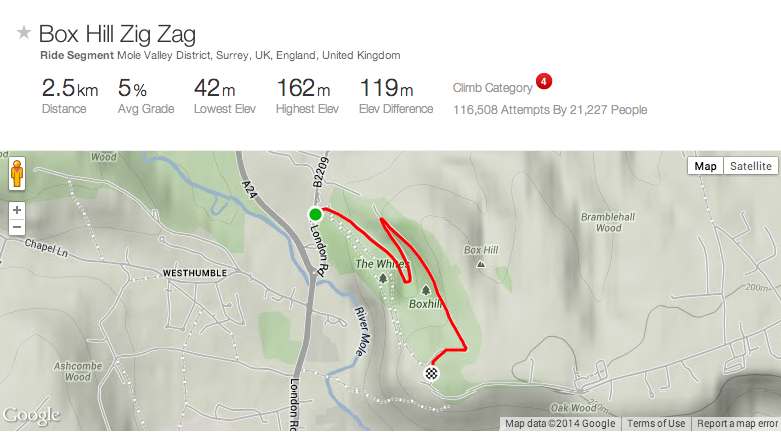Click the red climb category 4 badge
Screen dimensions: 781x432
[544, 81]
